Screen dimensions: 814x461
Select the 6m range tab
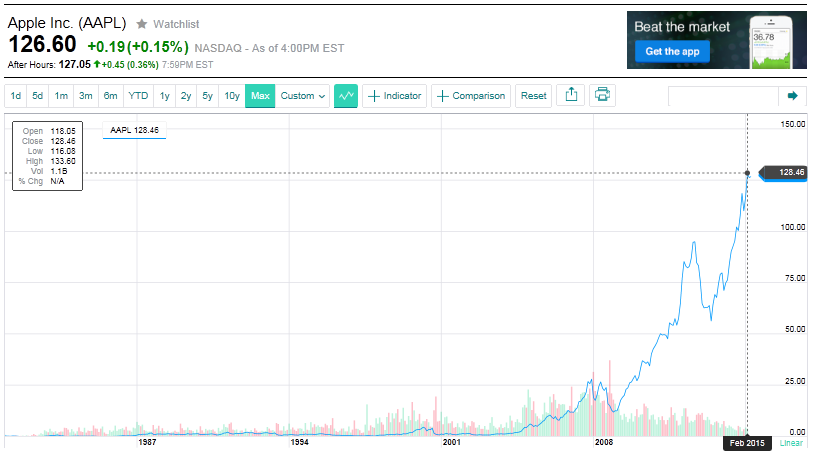(110, 96)
